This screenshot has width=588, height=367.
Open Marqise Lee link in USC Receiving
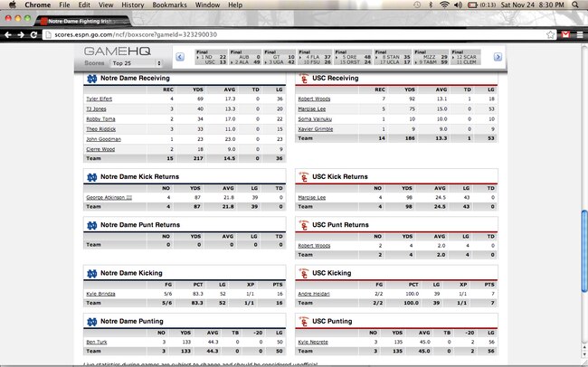(311, 109)
